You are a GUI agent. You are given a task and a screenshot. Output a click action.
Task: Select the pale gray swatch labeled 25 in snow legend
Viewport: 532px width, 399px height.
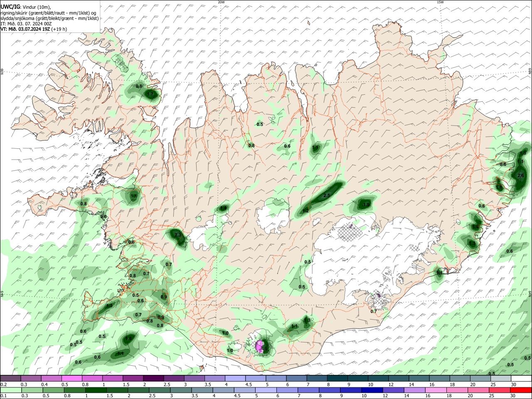click(x=501, y=379)
